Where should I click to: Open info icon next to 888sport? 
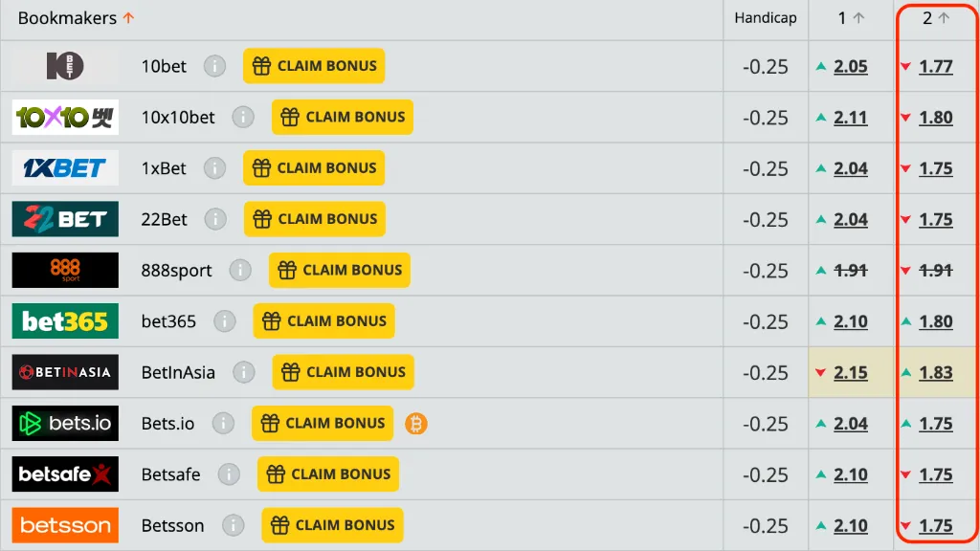pos(240,271)
